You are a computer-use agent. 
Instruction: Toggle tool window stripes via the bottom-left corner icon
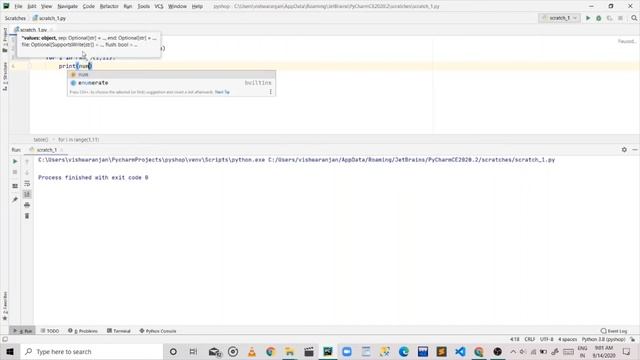pos(5,339)
